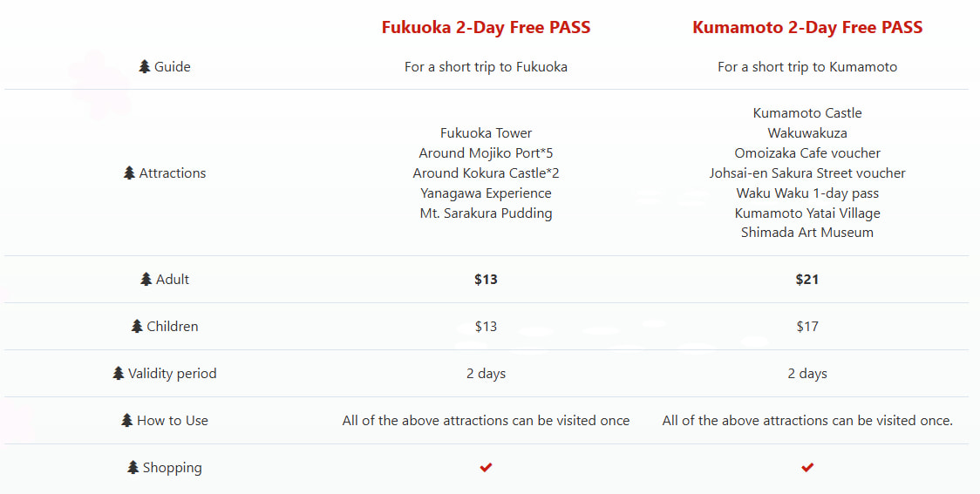The height and width of the screenshot is (494, 980).
Task: Select the Fukuoka 2-Day Free PASS heading
Action: (486, 28)
